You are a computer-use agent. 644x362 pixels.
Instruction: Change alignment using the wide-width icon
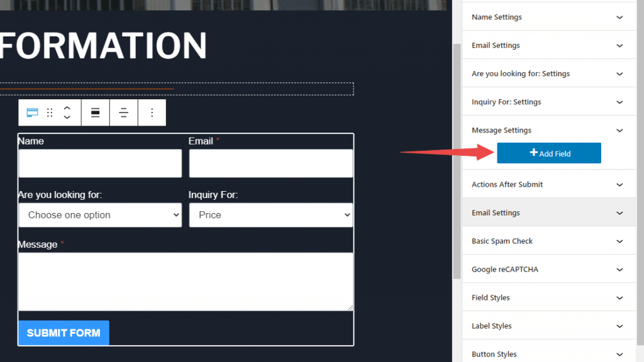click(96, 112)
